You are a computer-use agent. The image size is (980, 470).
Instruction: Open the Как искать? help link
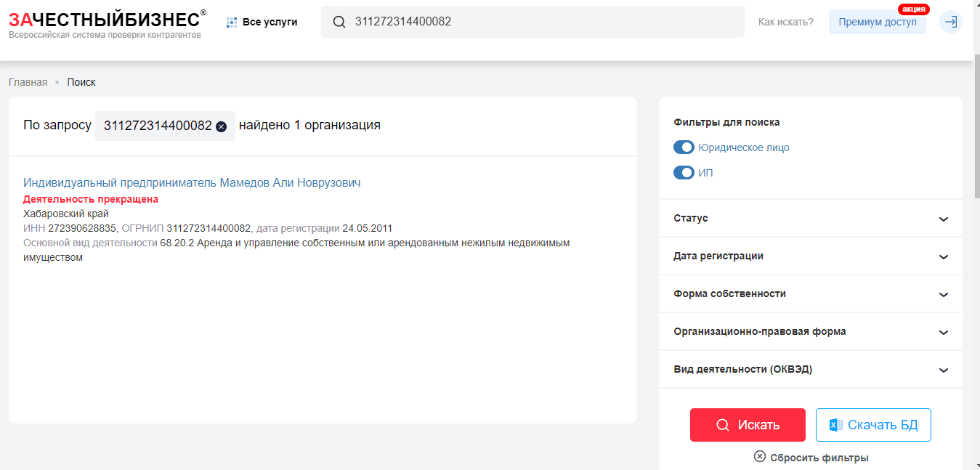[x=785, y=22]
